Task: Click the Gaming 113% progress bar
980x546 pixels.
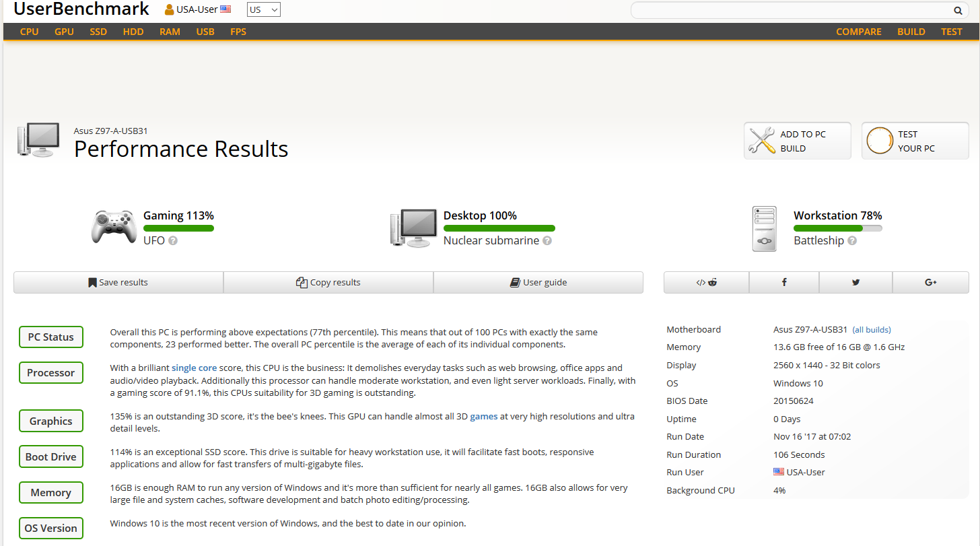Action: [178, 228]
